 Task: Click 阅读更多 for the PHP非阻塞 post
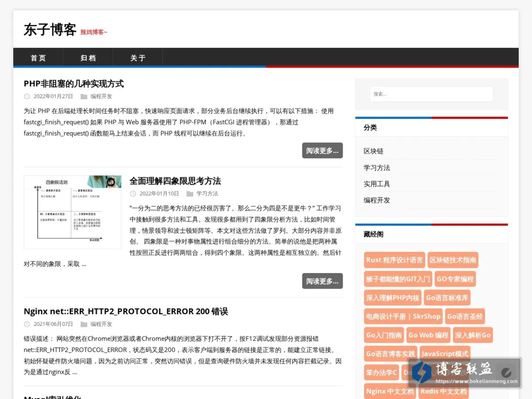[x=322, y=151]
